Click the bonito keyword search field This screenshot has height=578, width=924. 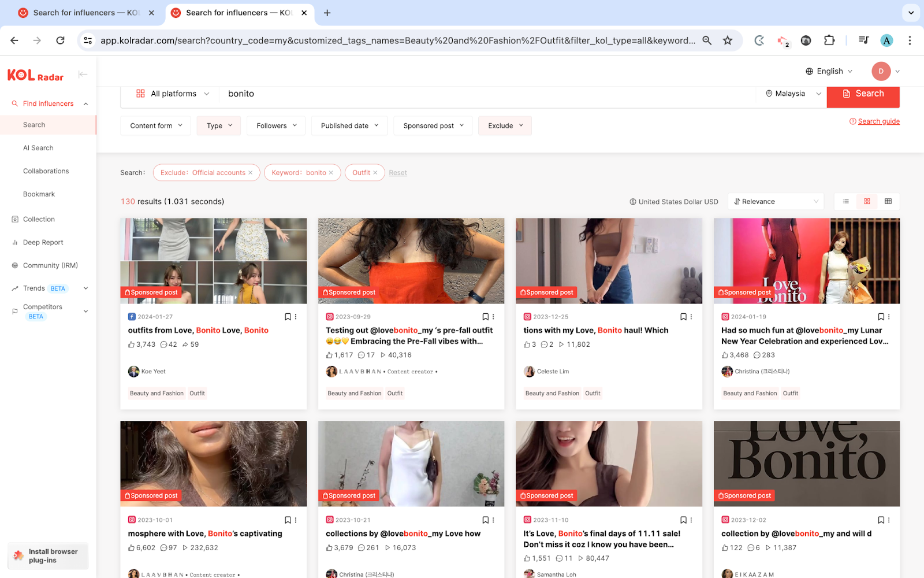tap(488, 94)
